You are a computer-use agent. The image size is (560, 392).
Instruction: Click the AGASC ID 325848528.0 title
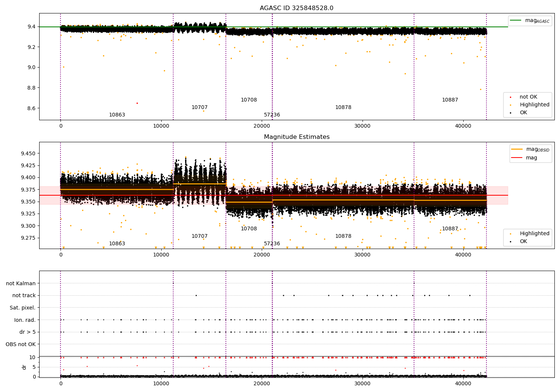click(296, 8)
